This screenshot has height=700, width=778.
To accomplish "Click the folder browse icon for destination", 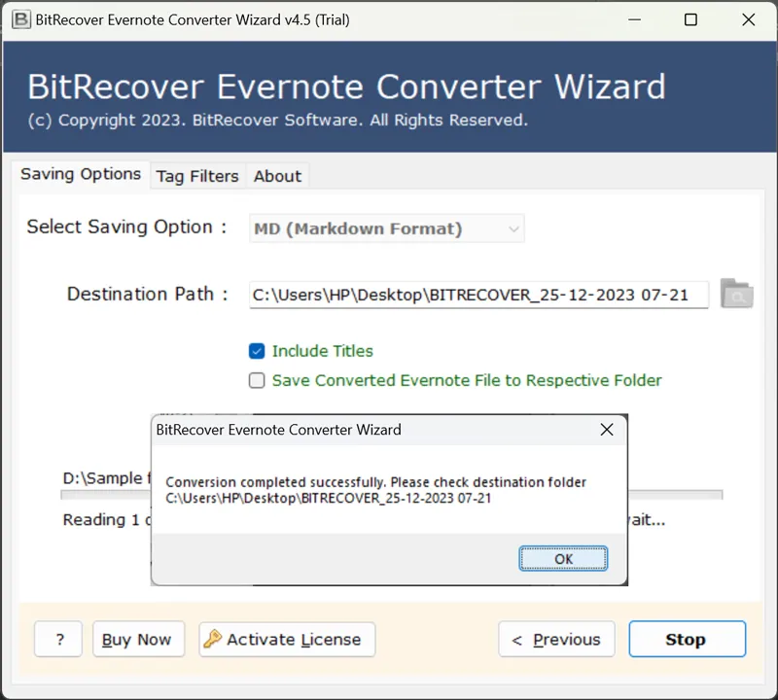I will pyautogui.click(x=737, y=294).
